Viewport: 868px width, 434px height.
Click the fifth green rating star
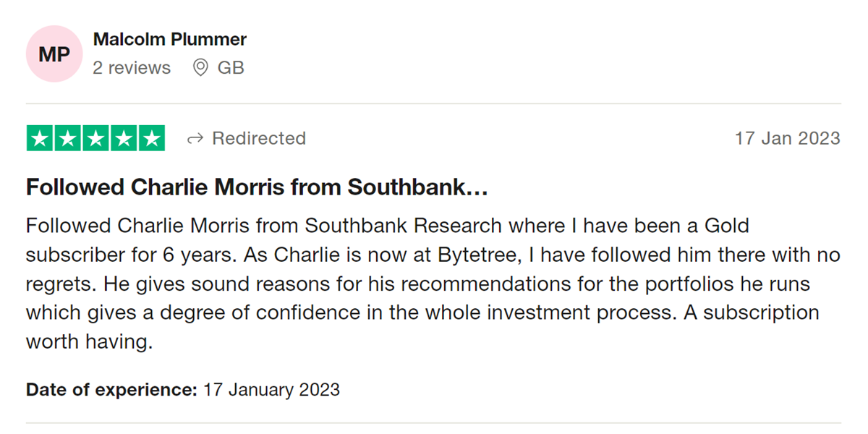150,138
